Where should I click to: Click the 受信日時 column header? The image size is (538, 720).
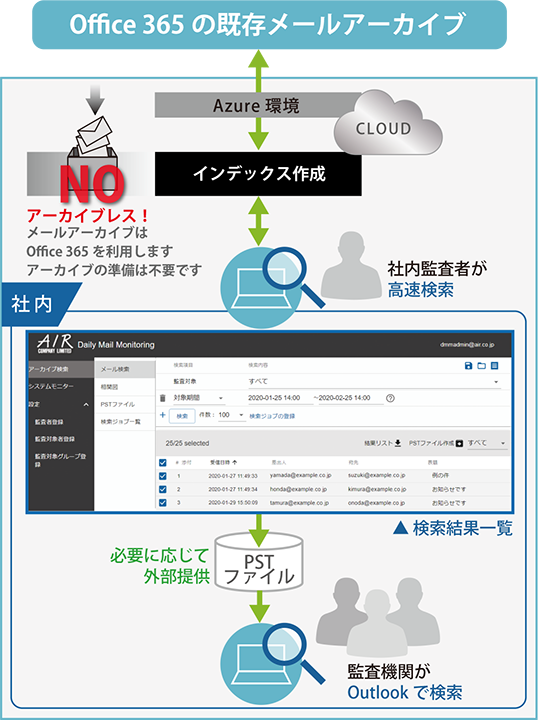pyautogui.click(x=221, y=462)
